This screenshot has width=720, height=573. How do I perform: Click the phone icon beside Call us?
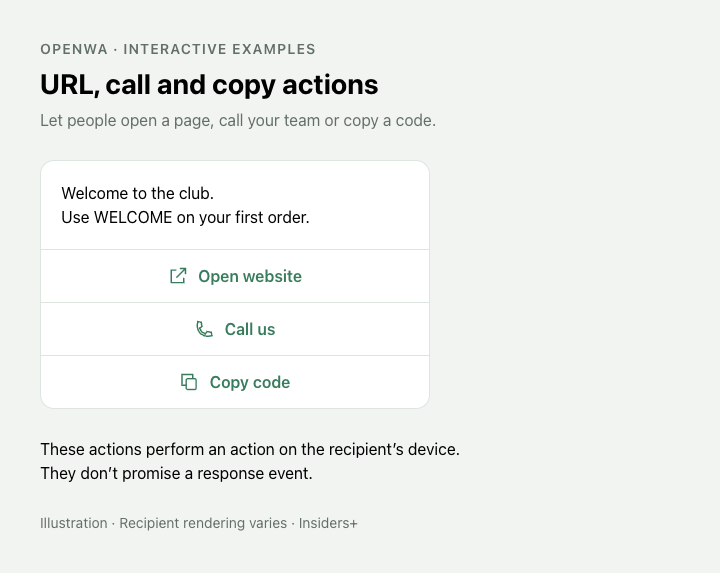point(204,329)
